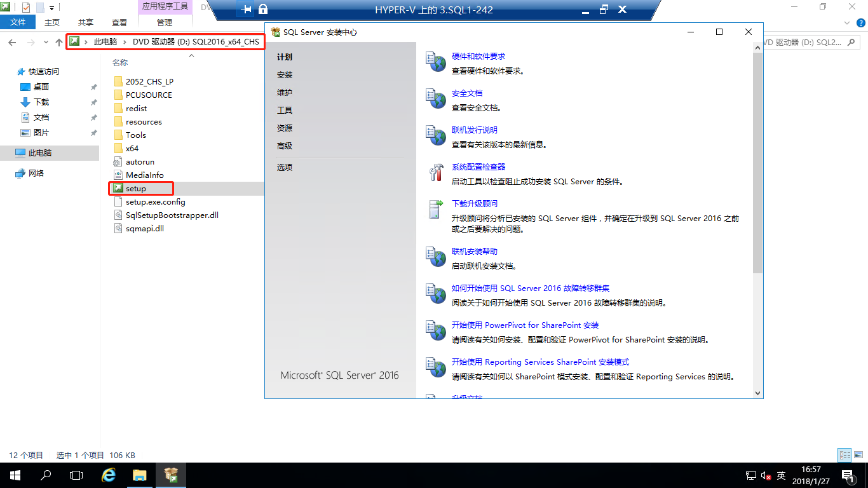Click 联机安装帮助 link

pos(475,252)
